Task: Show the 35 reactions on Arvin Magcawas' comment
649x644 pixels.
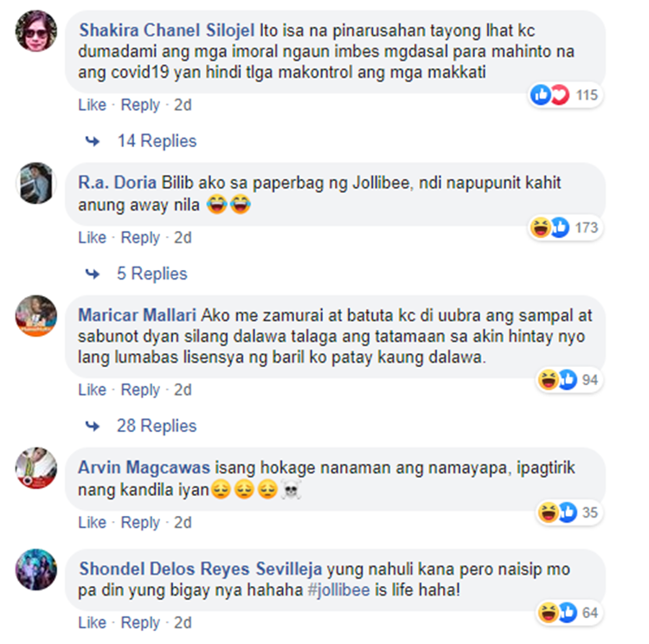Action: [x=569, y=512]
